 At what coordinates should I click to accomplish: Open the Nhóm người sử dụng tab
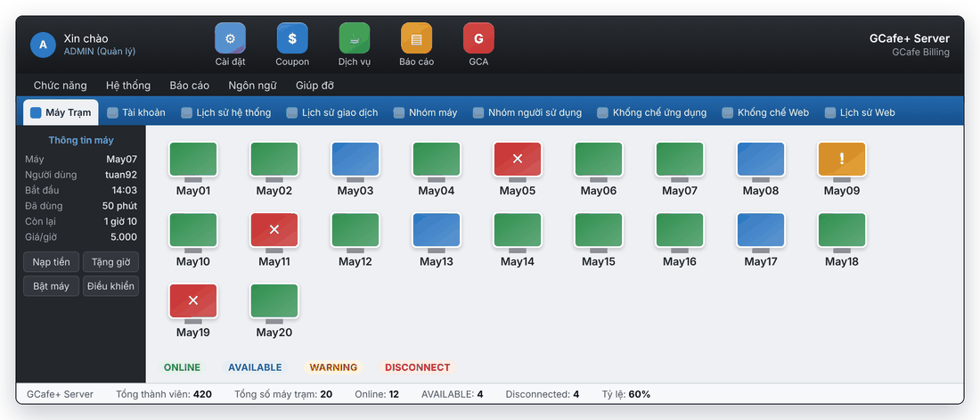pyautogui.click(x=527, y=112)
